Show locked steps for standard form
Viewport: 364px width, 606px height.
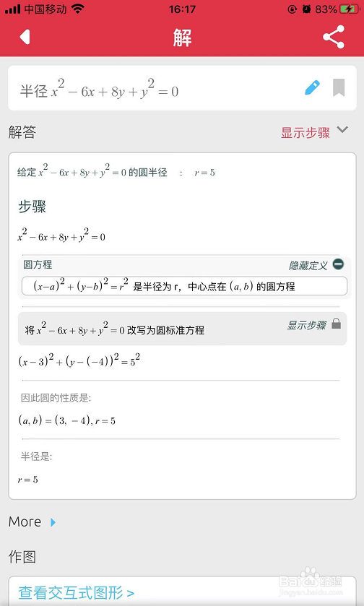pos(307,325)
